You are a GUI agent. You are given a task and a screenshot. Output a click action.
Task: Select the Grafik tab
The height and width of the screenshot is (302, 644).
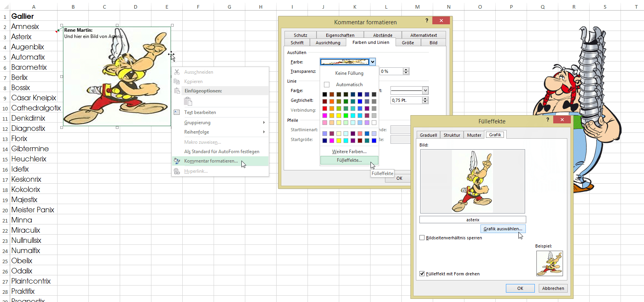pyautogui.click(x=495, y=135)
